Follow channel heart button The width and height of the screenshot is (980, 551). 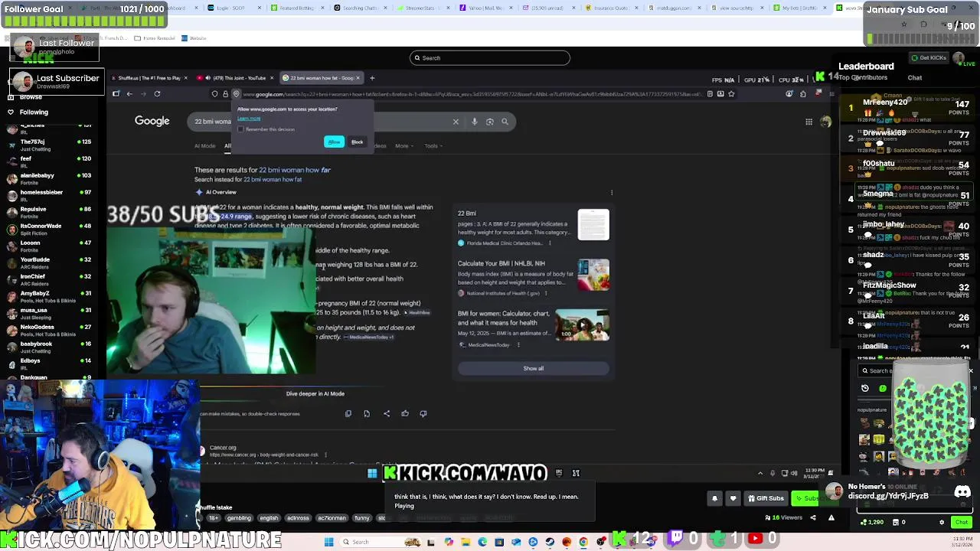pyautogui.click(x=733, y=498)
